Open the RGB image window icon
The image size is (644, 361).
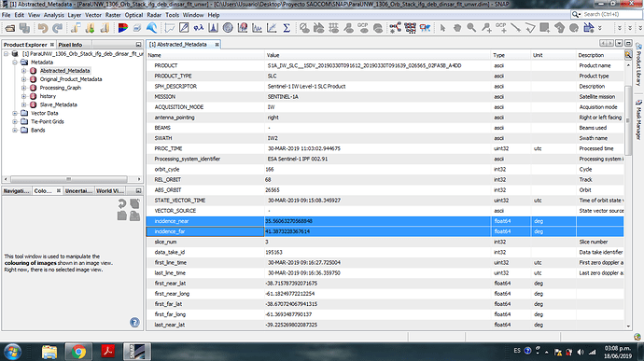click(x=122, y=28)
